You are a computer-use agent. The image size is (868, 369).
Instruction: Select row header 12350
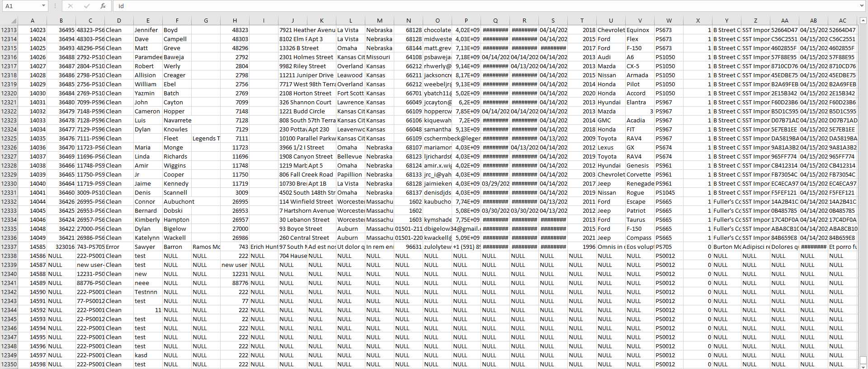click(x=9, y=364)
